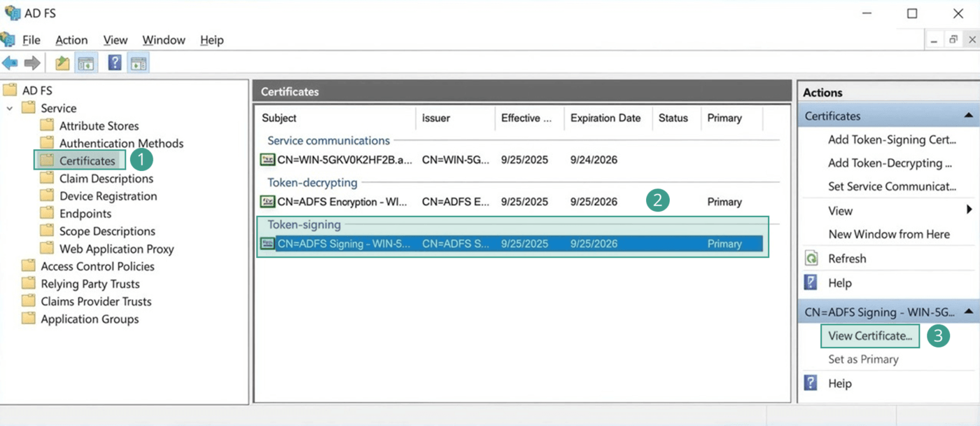Collapse the Service tree node

point(10,109)
